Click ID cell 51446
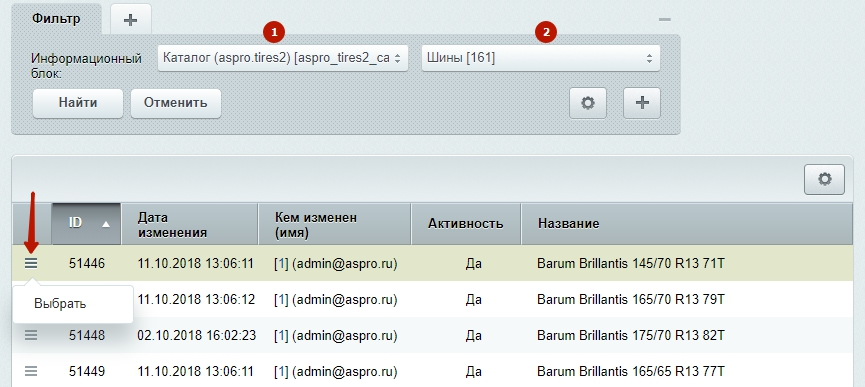 [x=87, y=264]
